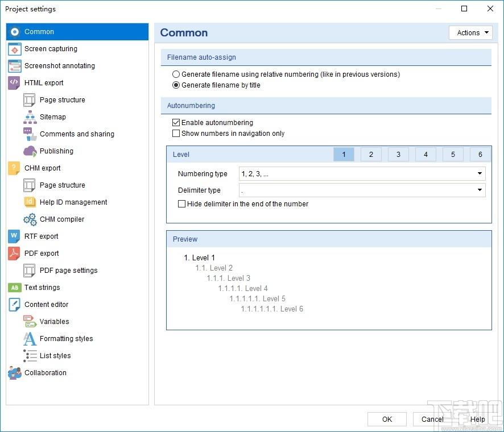Select relative numbering filename radio button
Viewport: 504px width, 432px height.
(x=176, y=74)
